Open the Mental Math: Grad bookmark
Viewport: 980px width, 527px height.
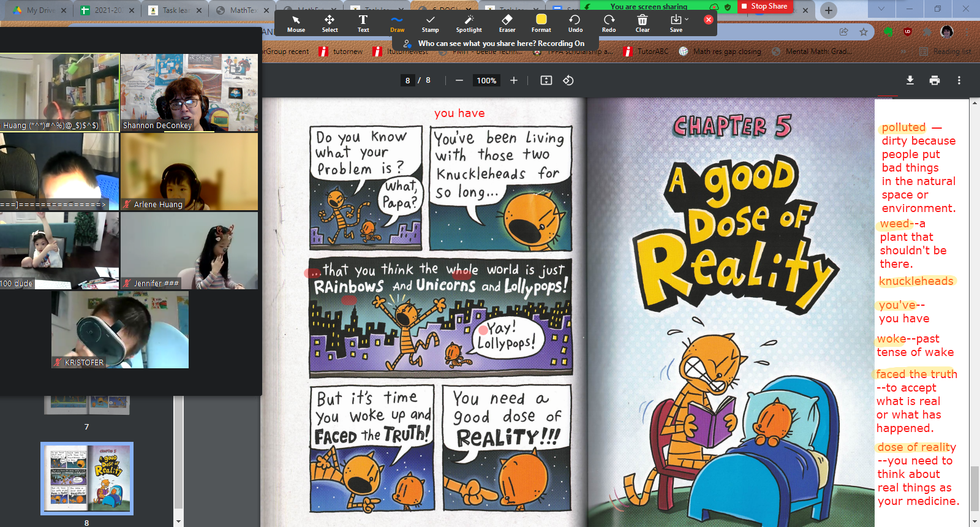pyautogui.click(x=812, y=51)
